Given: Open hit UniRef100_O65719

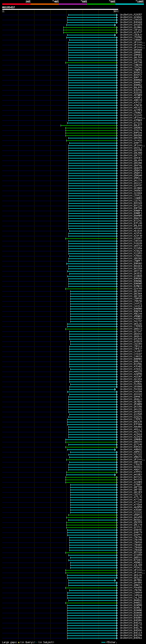Looking at the screenshot, I should coord(131,246).
